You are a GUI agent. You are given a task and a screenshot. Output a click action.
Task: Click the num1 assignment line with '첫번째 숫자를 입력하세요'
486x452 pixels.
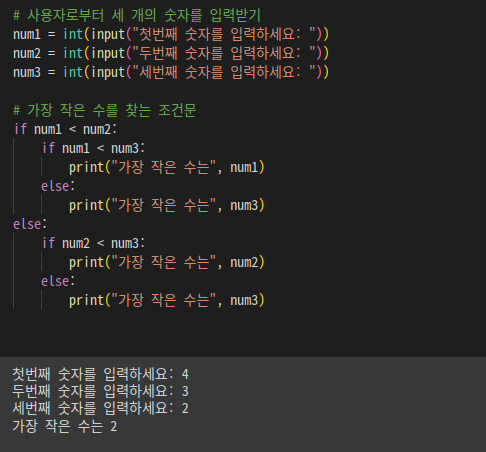171,34
